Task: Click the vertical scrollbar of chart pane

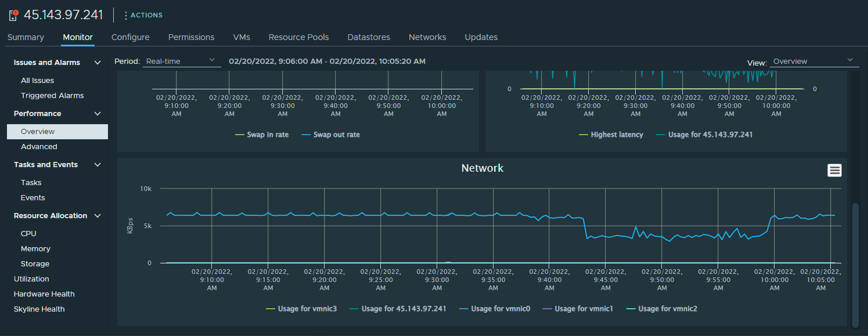Action: click(855, 265)
